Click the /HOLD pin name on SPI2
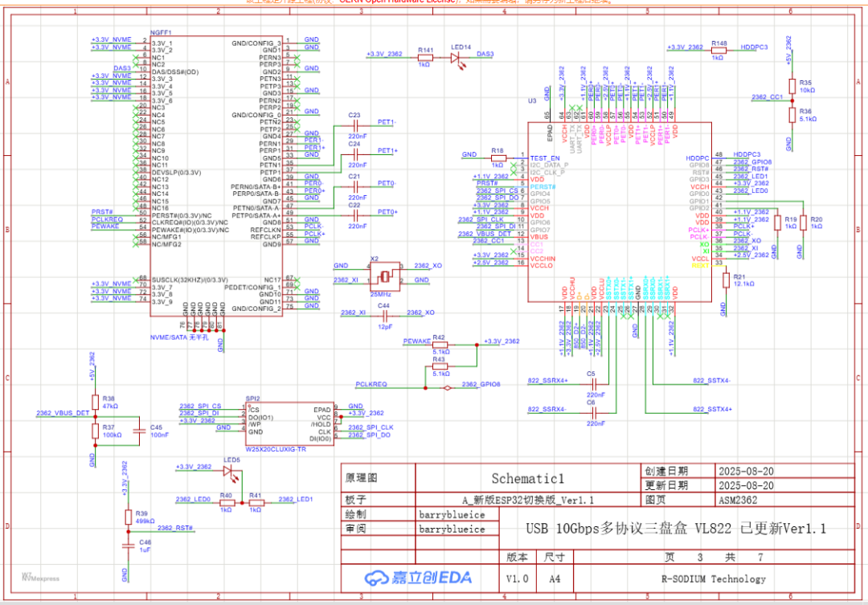868x605 pixels. pyautogui.click(x=321, y=424)
